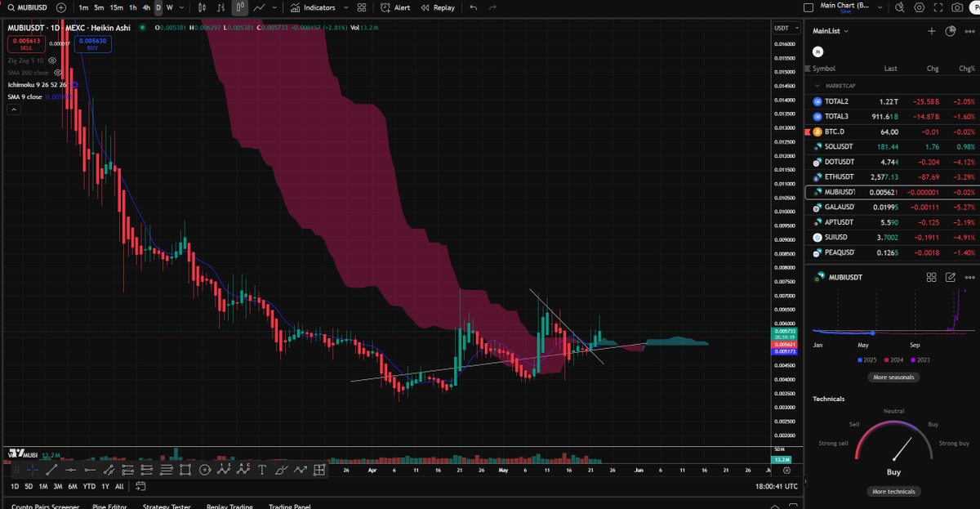Collapse the indicator legend with chevron
This screenshot has height=509, width=980.
pyautogui.click(x=14, y=109)
